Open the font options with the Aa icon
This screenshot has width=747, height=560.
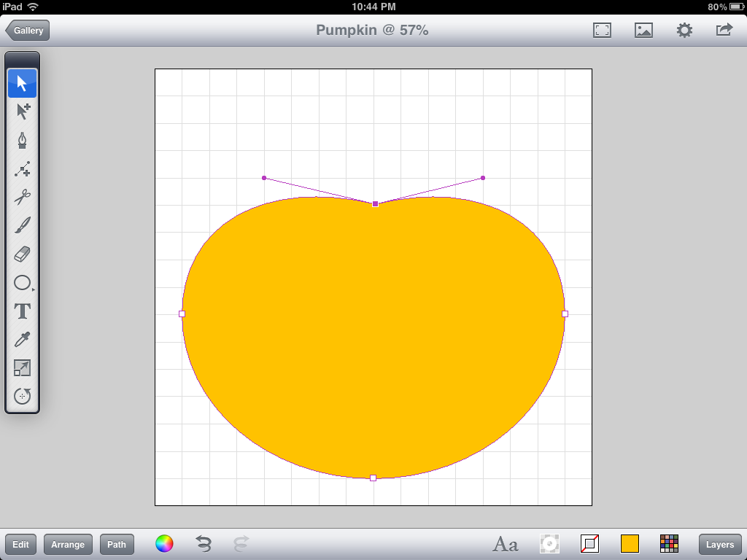pyautogui.click(x=505, y=544)
